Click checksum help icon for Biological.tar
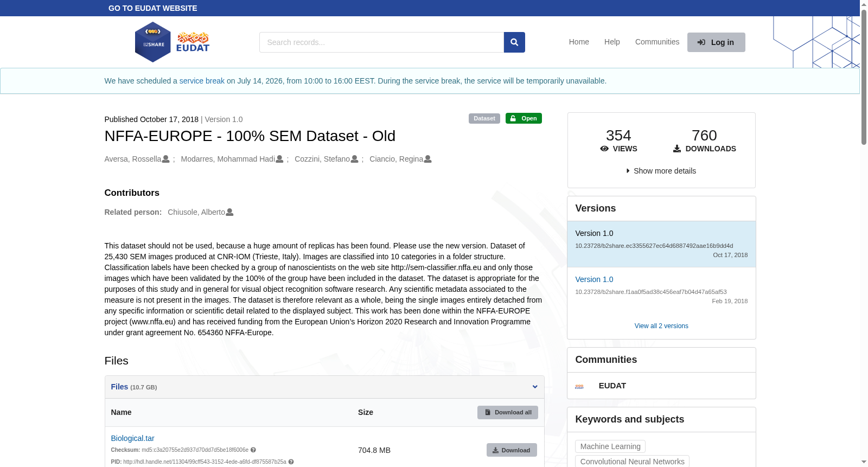The width and height of the screenshot is (868, 467). 253,450
